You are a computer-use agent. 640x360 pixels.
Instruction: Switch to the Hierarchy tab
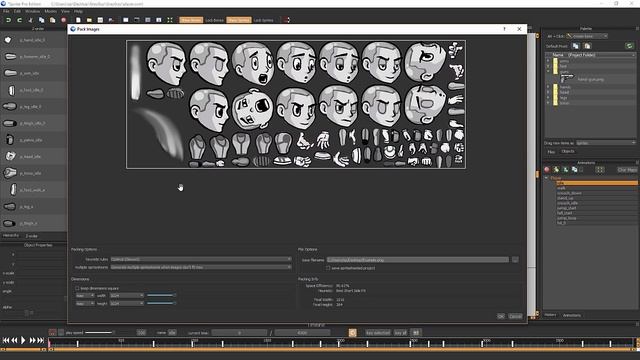[x=11, y=236]
